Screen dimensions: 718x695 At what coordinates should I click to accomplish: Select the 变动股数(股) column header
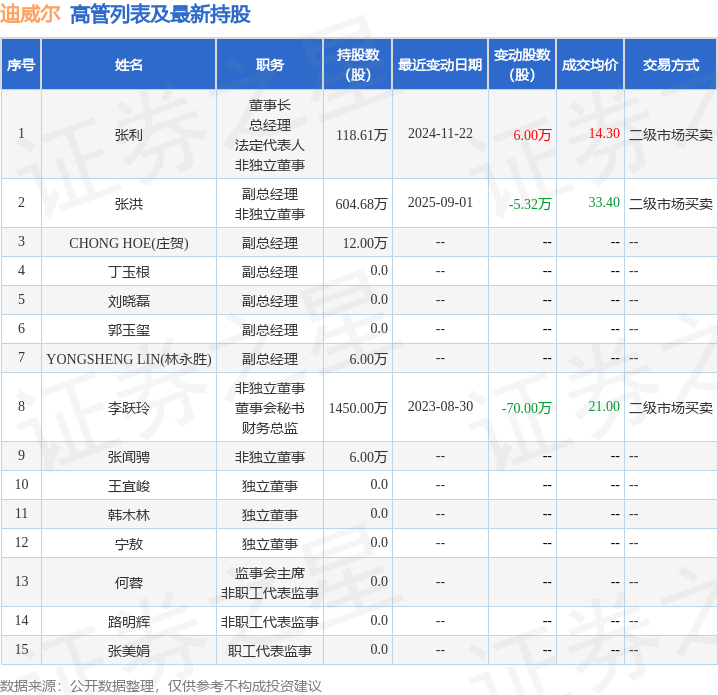(522, 65)
